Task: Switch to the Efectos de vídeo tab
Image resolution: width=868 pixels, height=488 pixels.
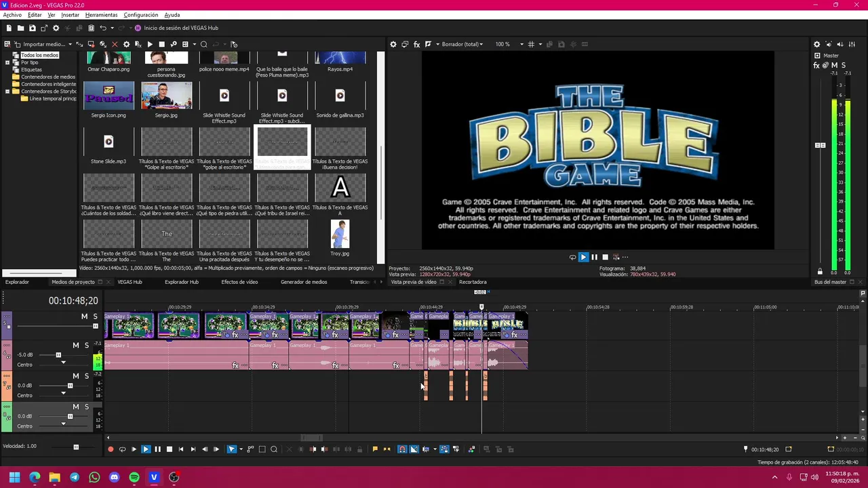Action: 239,282
